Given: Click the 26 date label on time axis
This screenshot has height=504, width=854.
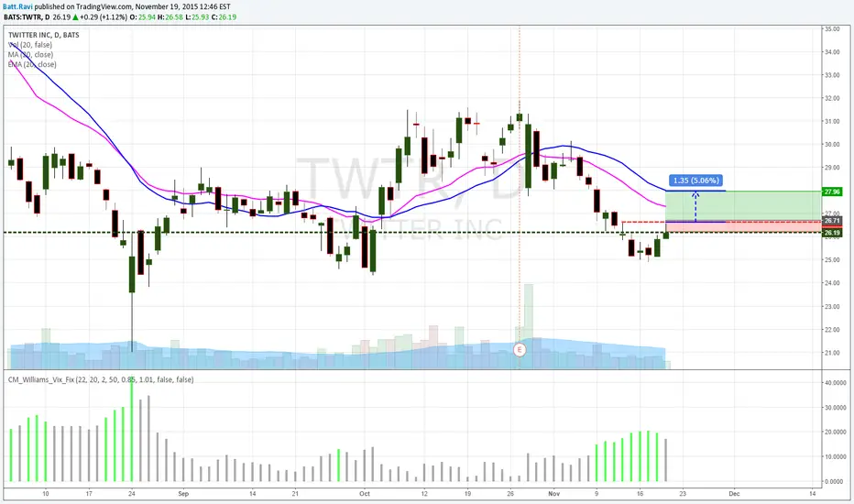Looking at the screenshot, I should coord(510,494).
